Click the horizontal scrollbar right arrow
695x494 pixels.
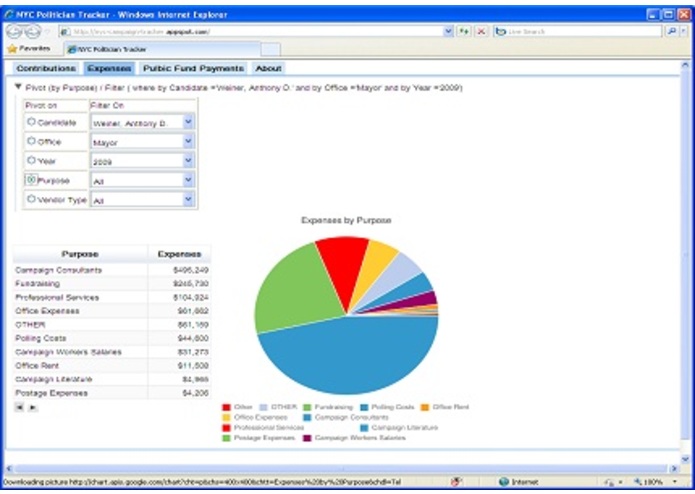tap(674, 468)
